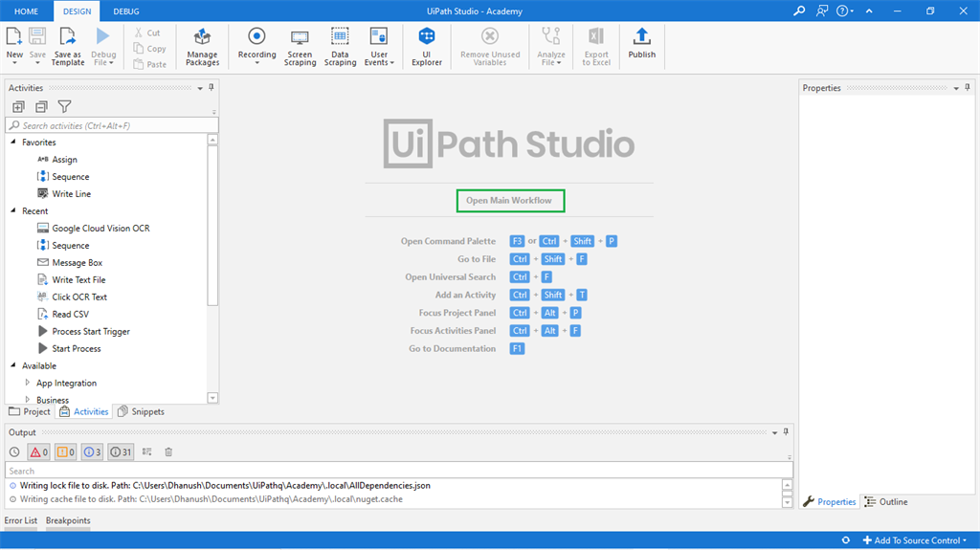Launch Data Scraping tool
980x550 pixels.
pos(340,47)
